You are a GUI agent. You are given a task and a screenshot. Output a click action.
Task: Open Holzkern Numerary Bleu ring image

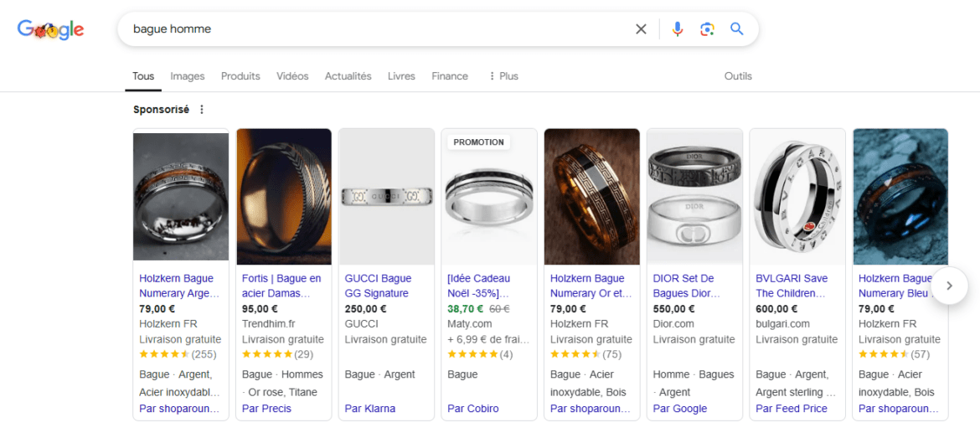900,197
